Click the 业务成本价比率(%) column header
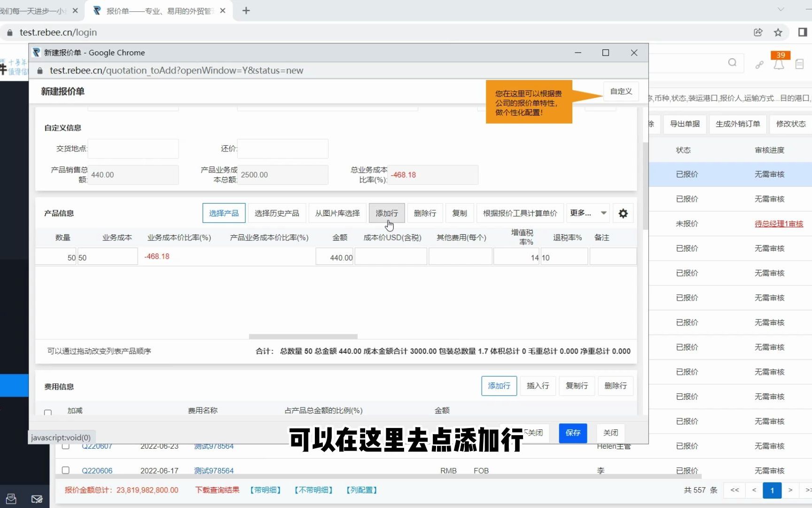812x508 pixels. click(179, 238)
